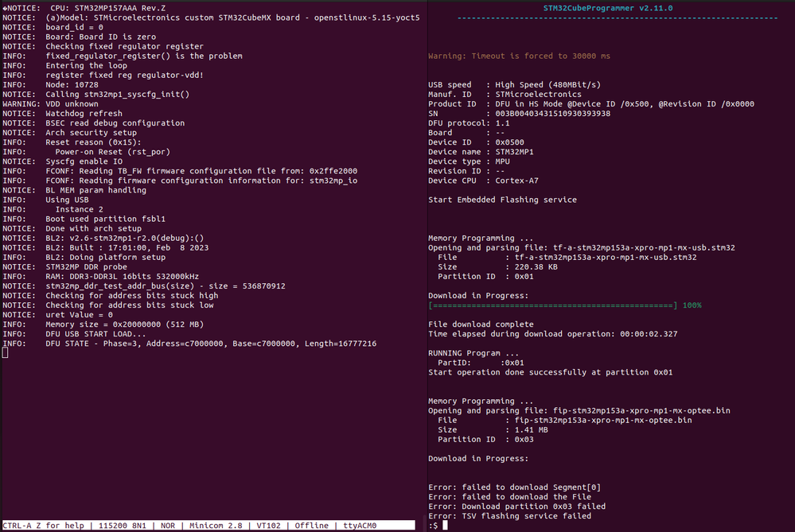Click the 'BL2: v2.6-stm32mp1-r2.0(debug):()' line
The width and height of the screenshot is (795, 532).
click(x=103, y=238)
